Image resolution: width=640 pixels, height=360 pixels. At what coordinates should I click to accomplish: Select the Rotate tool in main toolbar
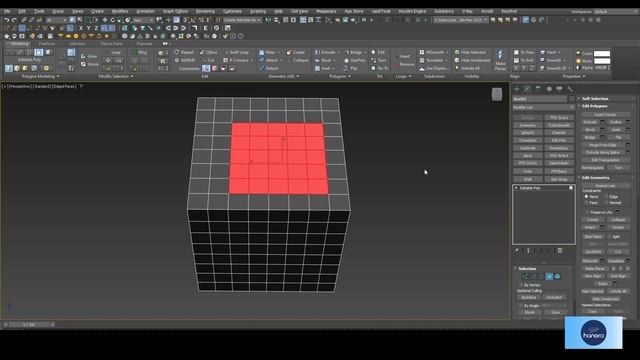(x=112, y=20)
